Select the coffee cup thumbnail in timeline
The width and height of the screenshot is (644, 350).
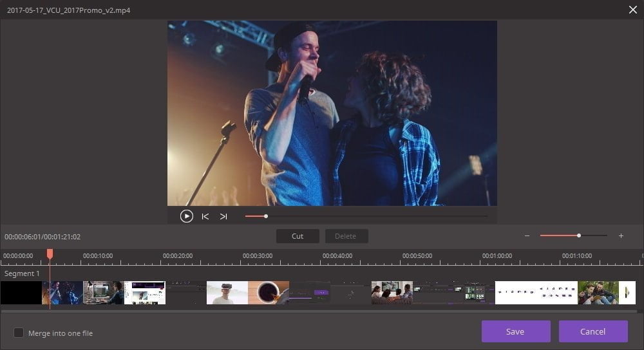tap(268, 293)
